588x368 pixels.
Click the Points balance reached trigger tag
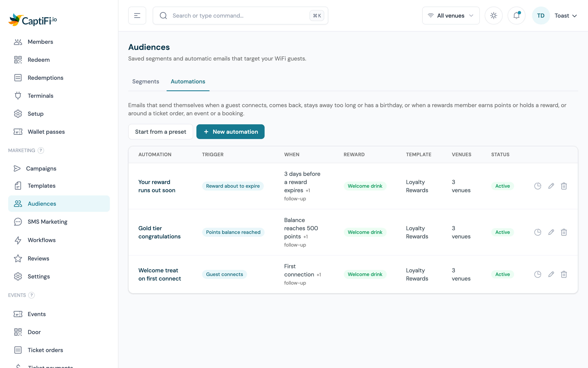233,232
